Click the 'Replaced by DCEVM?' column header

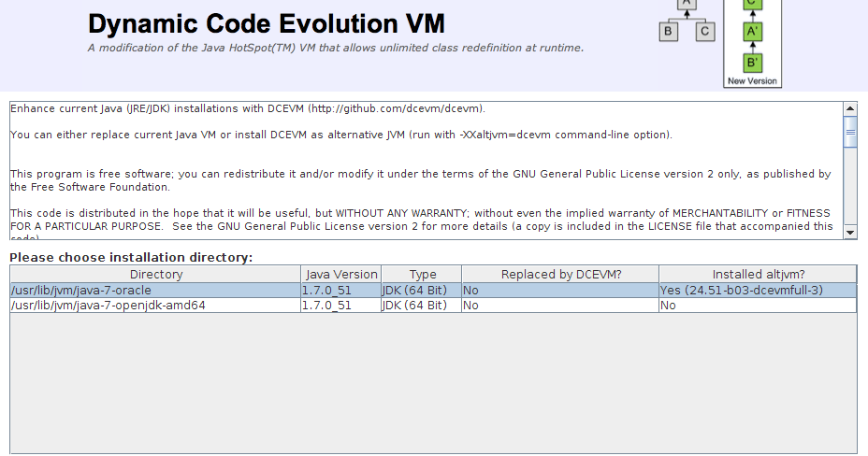561,274
